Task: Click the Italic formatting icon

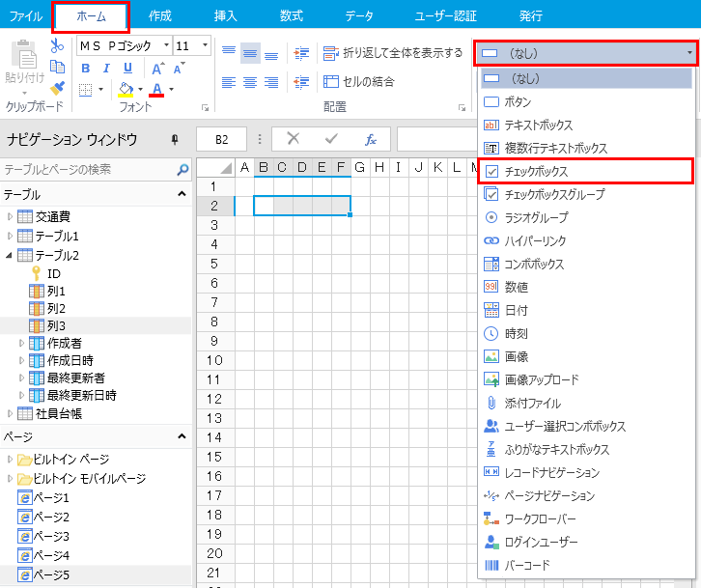Action: [106, 68]
